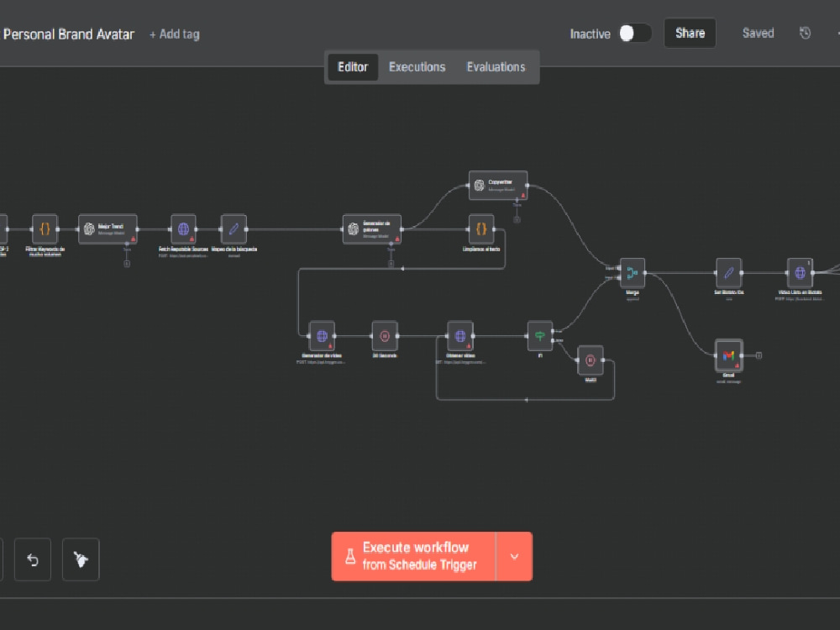The height and width of the screenshot is (630, 840).
Task: Select the Mapeo de la búsqueda edit node
Action: coord(234,229)
